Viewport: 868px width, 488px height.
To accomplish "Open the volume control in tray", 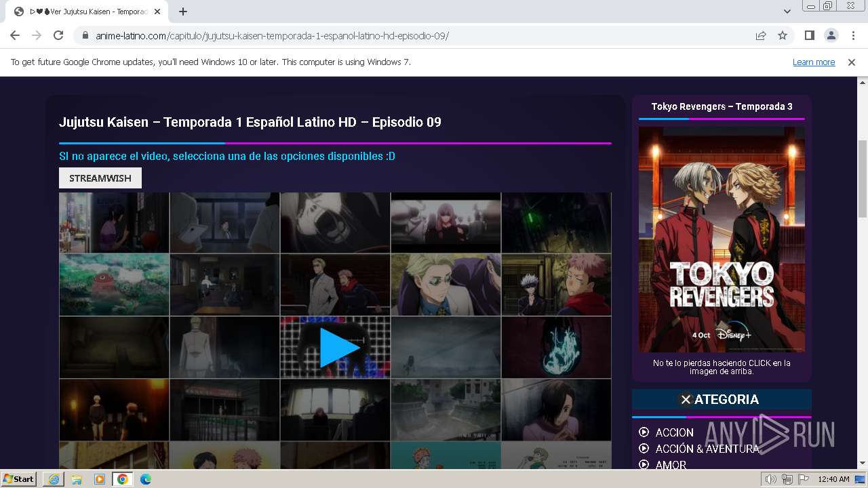I will click(770, 479).
